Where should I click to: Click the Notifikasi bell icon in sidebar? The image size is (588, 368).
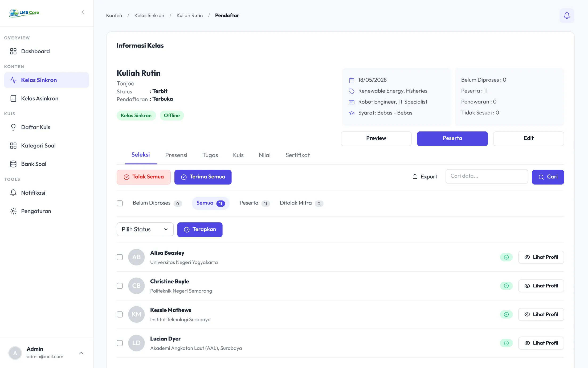[x=13, y=193]
